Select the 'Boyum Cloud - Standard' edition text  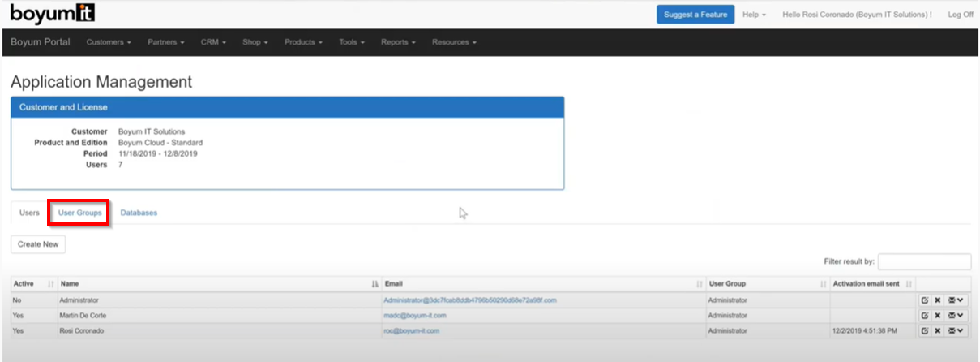click(160, 143)
